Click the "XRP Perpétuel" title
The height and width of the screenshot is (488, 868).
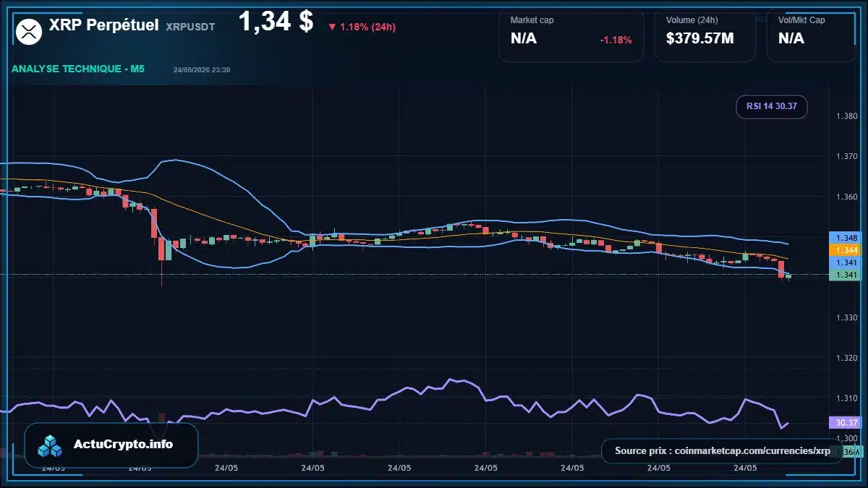pyautogui.click(x=103, y=25)
